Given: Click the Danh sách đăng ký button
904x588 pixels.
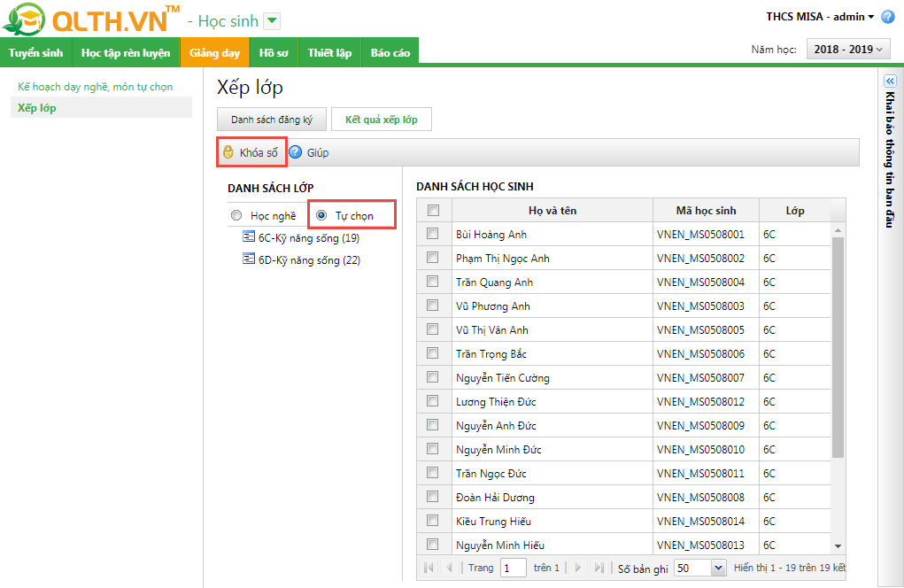Looking at the screenshot, I should coord(272,120).
